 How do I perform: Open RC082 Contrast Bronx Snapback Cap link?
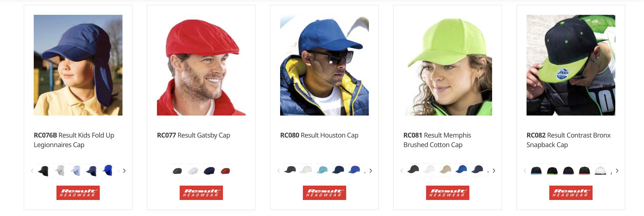tap(568, 140)
